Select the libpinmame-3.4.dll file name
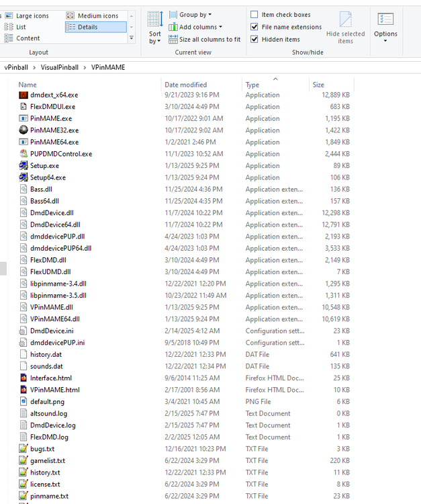 (x=58, y=284)
